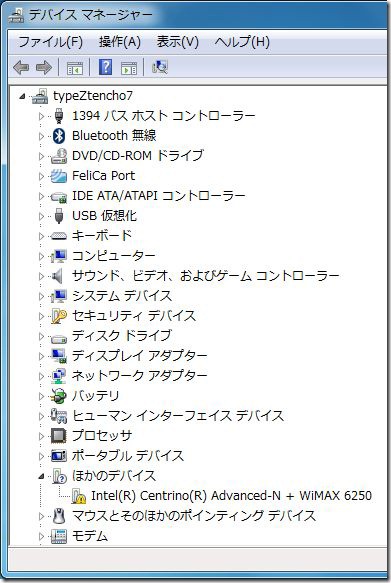391x583 pixels.
Task: Select the バッテリ label
Action: pos(96,396)
